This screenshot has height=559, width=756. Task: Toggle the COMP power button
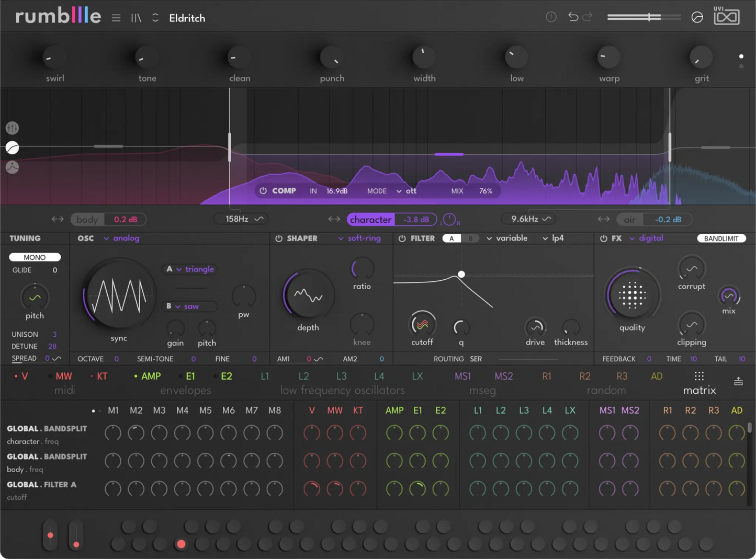(x=263, y=191)
